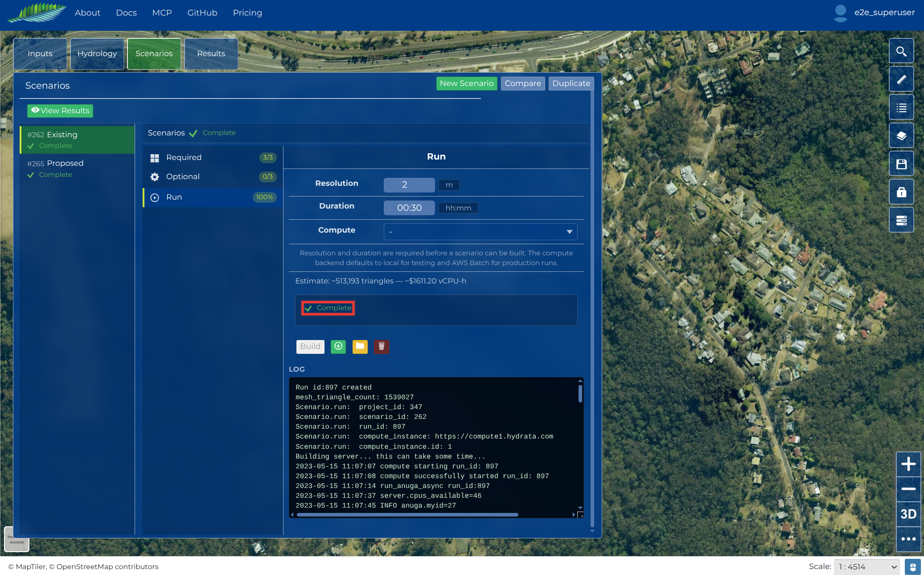Expand the more options ellipsis menu
Image resolution: width=924 pixels, height=578 pixels.
908,539
